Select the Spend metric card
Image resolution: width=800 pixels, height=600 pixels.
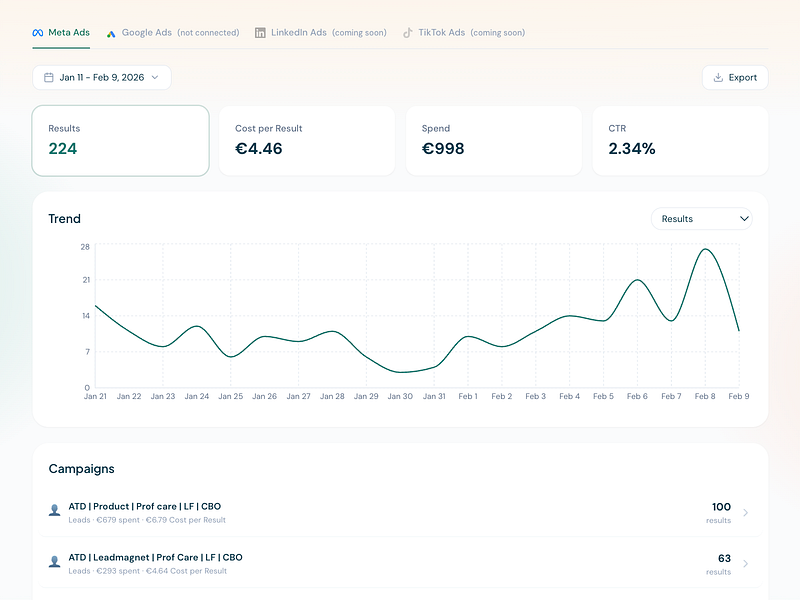[x=493, y=141]
